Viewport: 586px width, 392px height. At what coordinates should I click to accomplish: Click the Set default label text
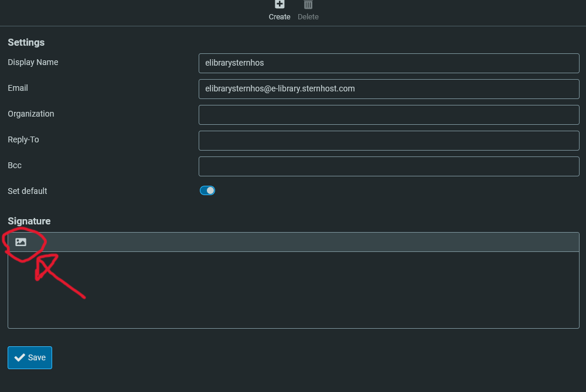tap(28, 191)
